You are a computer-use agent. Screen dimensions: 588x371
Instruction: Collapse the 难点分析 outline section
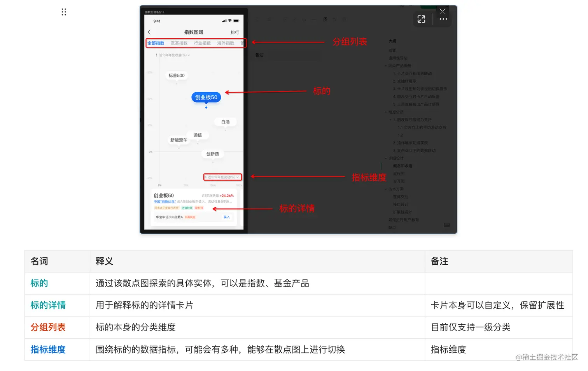coord(386,112)
